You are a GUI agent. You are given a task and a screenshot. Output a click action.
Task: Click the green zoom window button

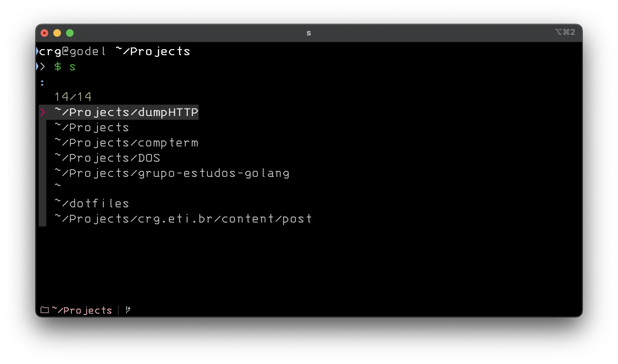70,33
